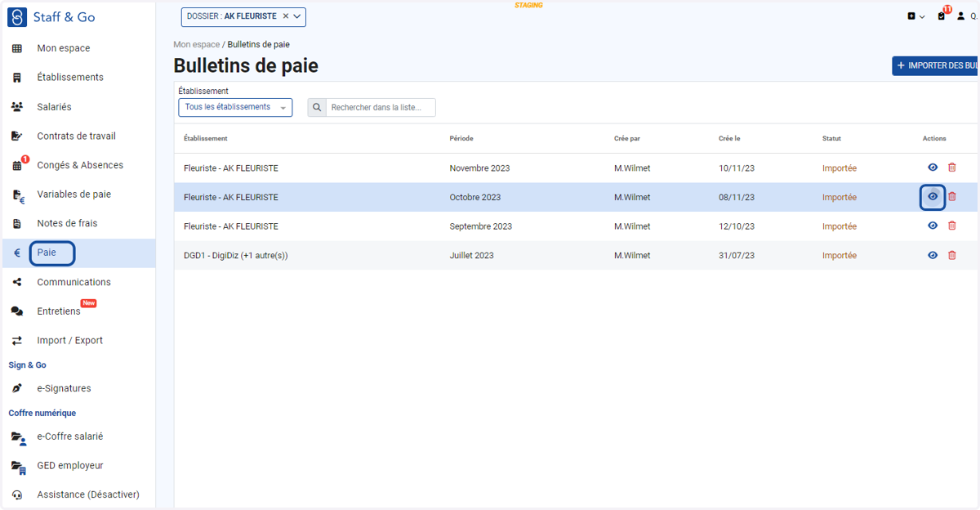Click M.Wilmet in the Novembre 2023 row
Image resolution: width=980 pixels, height=510 pixels.
pos(632,168)
